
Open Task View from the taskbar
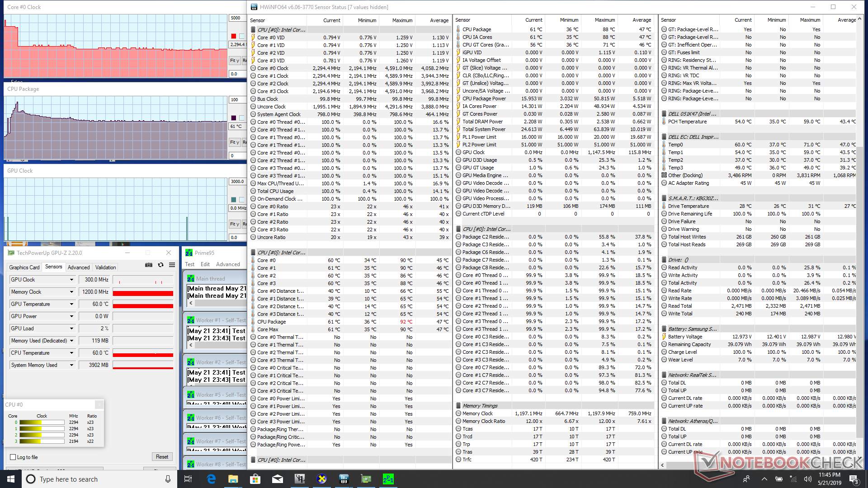coord(189,479)
